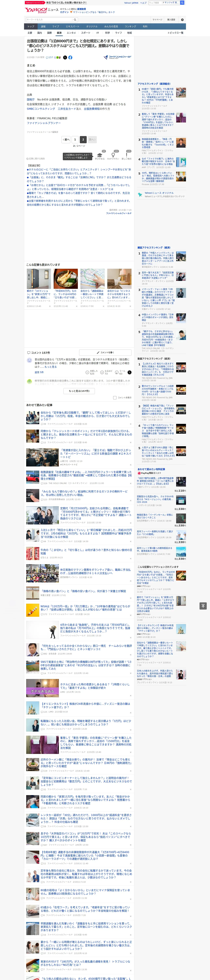Open the comment count icon showing 157
Image resolution: width=210 pixels, height=980 pixels.
click(x=50, y=57)
